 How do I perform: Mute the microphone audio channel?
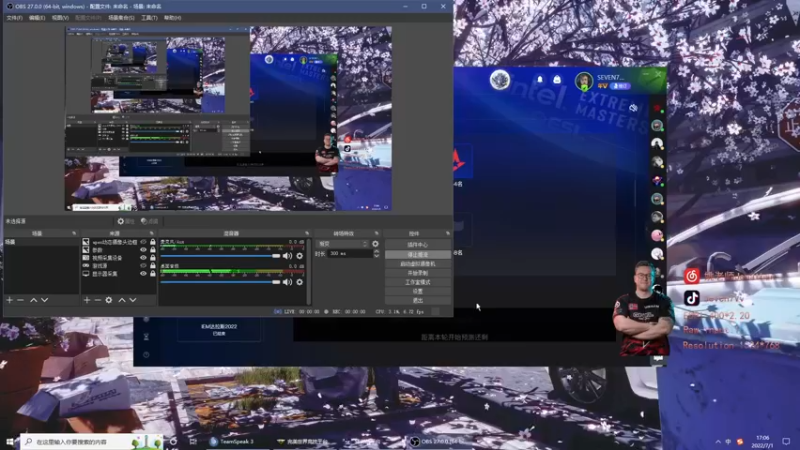pyautogui.click(x=287, y=256)
